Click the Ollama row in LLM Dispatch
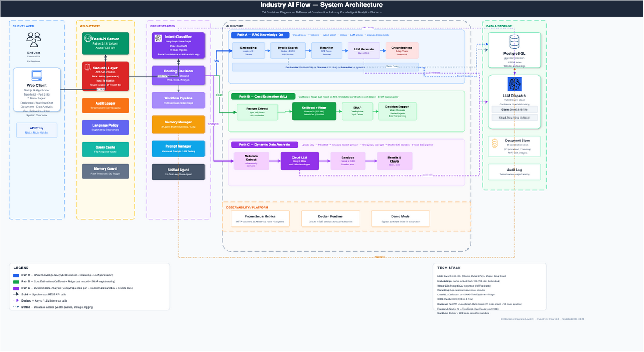Image resolution: width=644 pixels, height=352 pixels. click(x=515, y=109)
